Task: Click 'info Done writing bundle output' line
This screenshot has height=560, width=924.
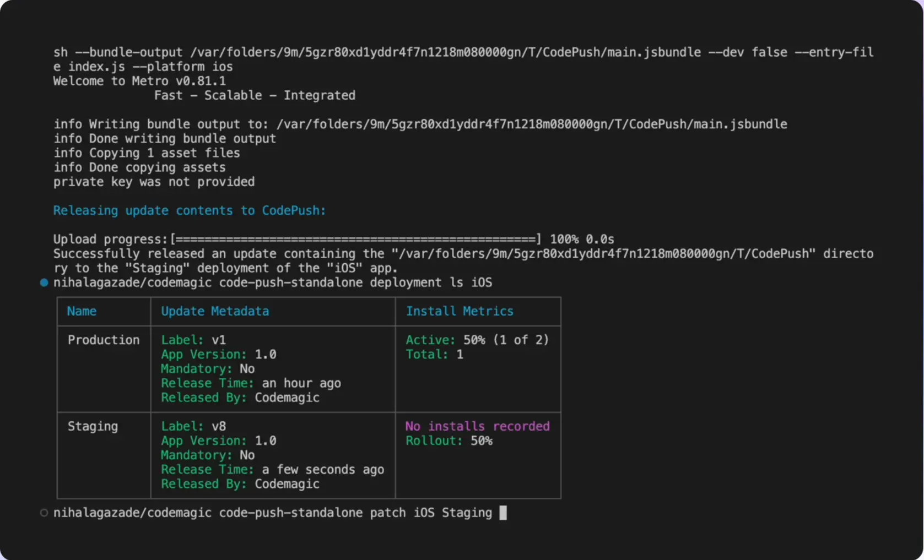Action: tap(165, 139)
